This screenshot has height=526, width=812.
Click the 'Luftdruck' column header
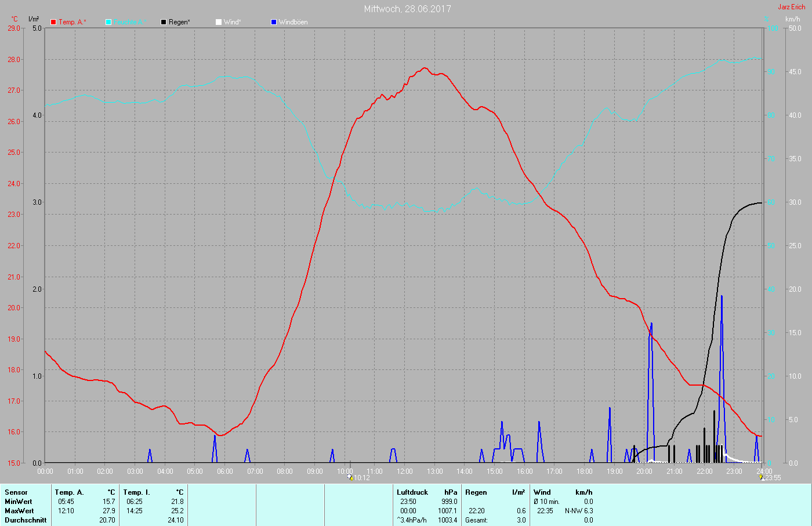412,492
